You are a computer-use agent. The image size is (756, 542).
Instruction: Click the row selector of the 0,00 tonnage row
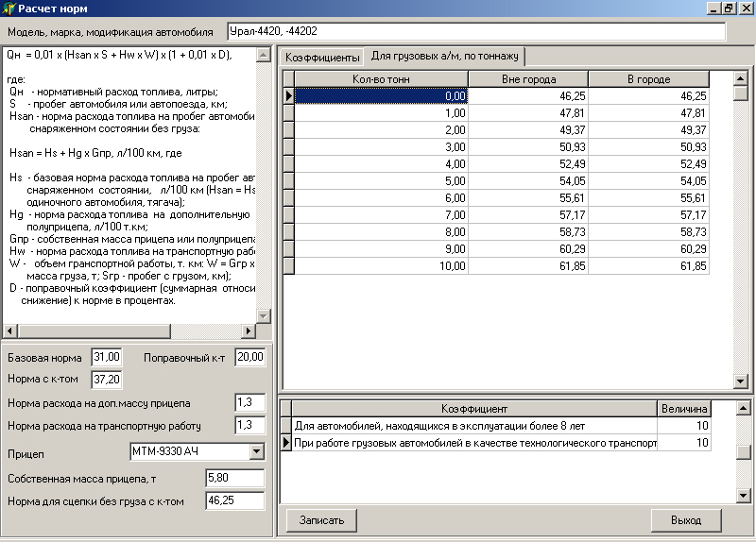pyautogui.click(x=288, y=96)
